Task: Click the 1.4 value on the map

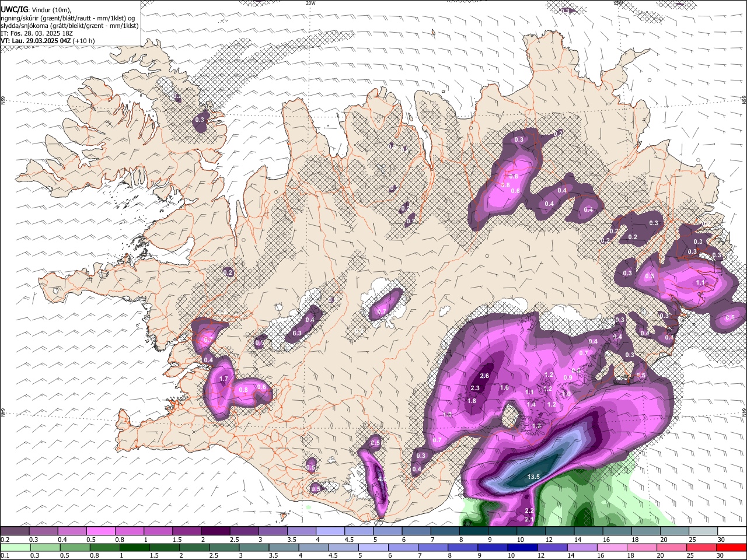Action: click(531, 405)
